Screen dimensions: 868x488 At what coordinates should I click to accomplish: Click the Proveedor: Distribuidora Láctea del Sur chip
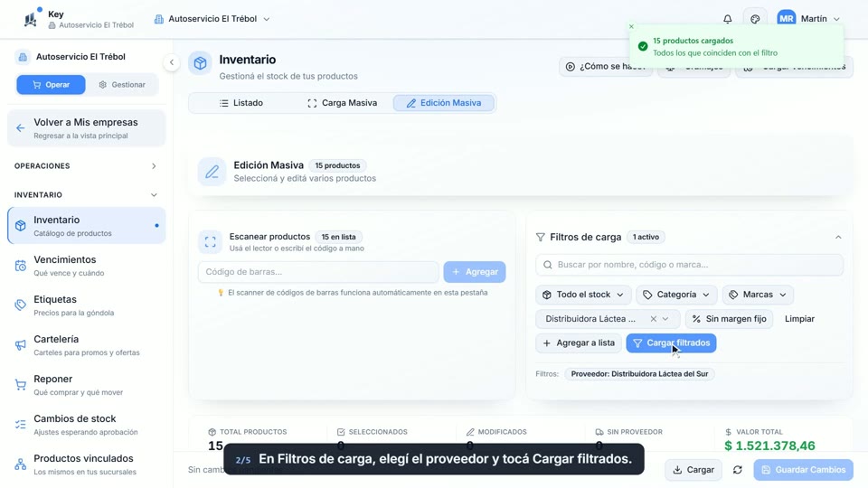(639, 374)
